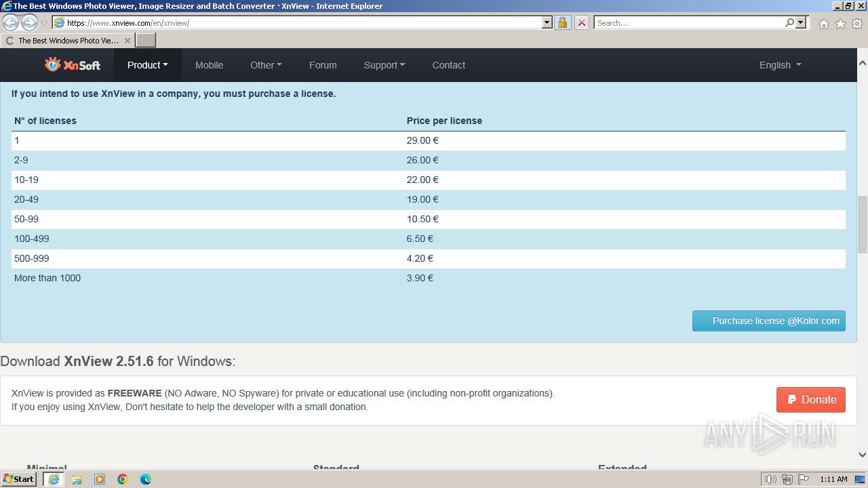Viewport: 868px width, 488px height.
Task: Click the IE back arrow button
Action: [10, 22]
